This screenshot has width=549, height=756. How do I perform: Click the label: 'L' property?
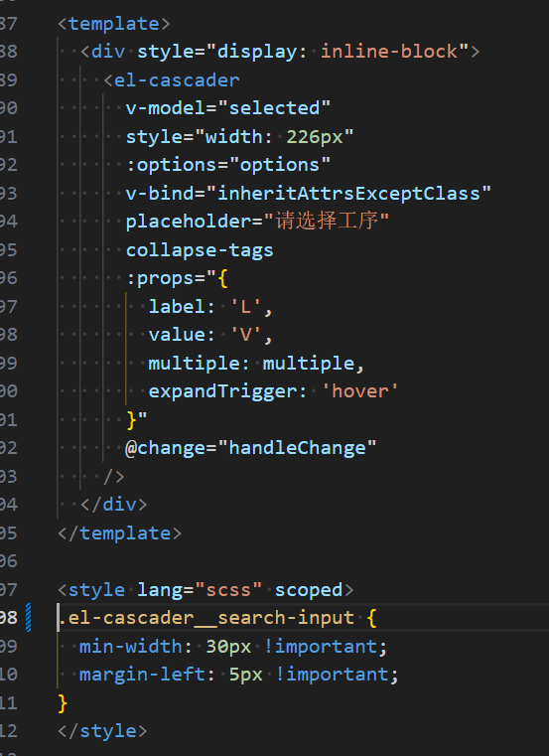(x=210, y=307)
